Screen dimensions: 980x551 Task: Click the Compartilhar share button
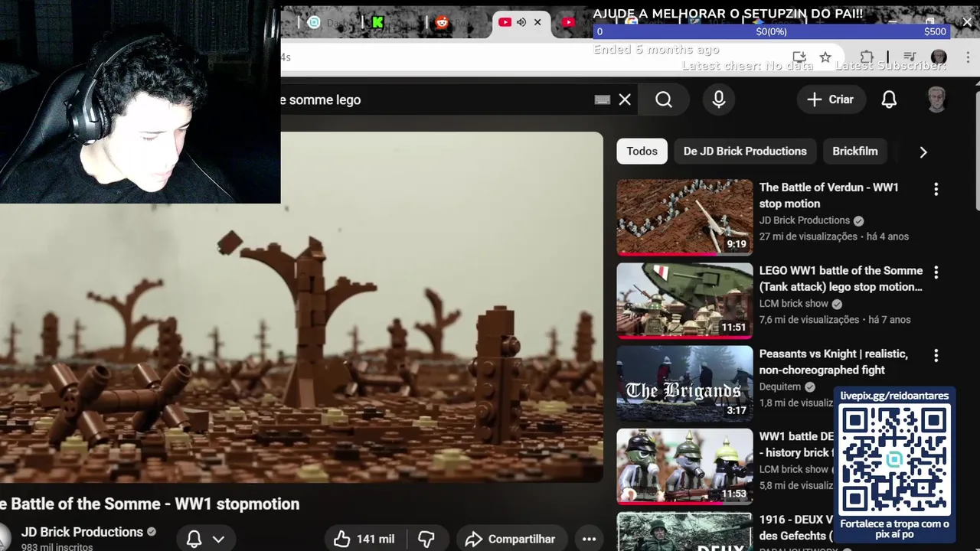point(510,540)
